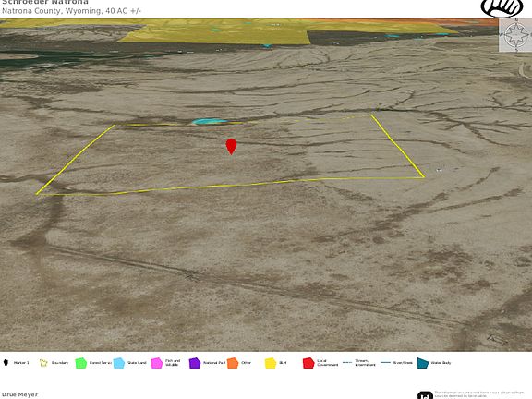Click the compass rose control
The width and height of the screenshot is (532, 399).
click(x=515, y=34)
